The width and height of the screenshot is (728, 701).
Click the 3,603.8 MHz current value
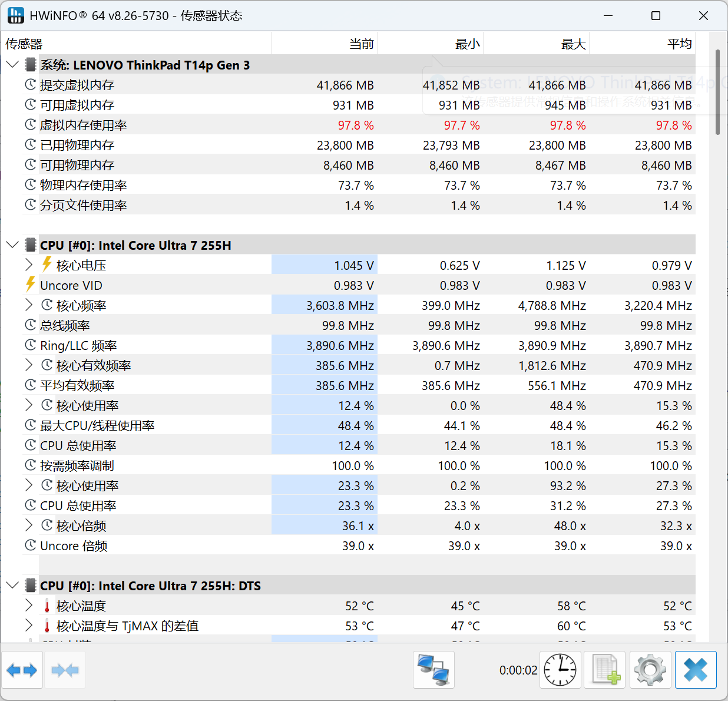340,305
